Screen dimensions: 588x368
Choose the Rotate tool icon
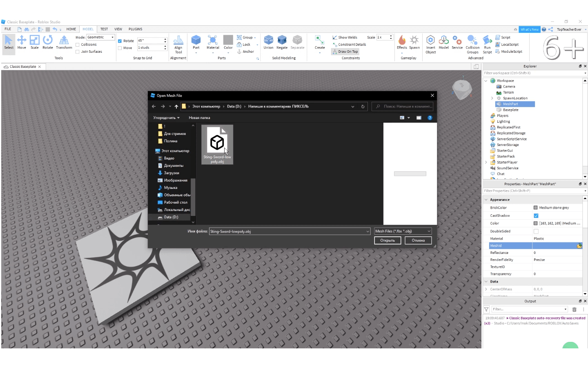pos(48,43)
